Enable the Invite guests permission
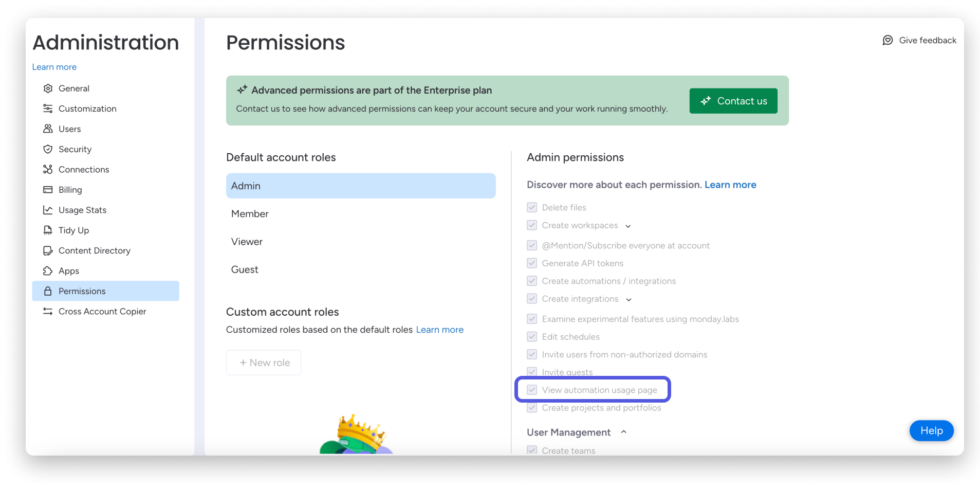Image resolution: width=980 pixels, height=489 pixels. (x=532, y=372)
